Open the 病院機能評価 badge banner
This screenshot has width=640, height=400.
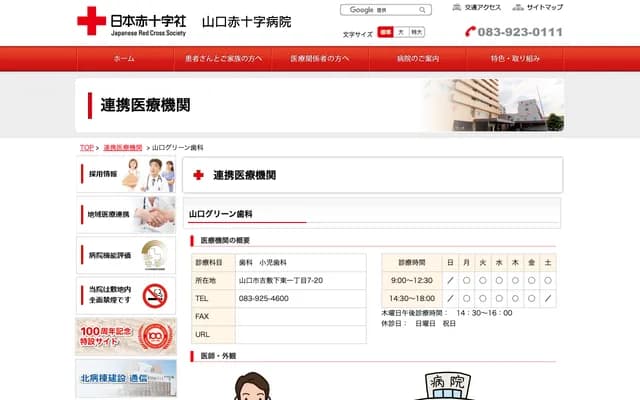point(126,255)
